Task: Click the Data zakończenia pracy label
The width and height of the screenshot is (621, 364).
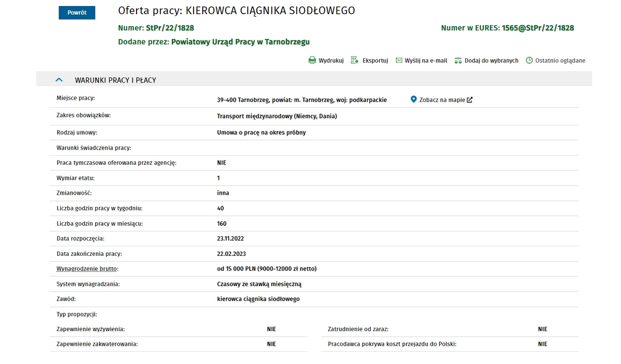Action: (x=90, y=254)
